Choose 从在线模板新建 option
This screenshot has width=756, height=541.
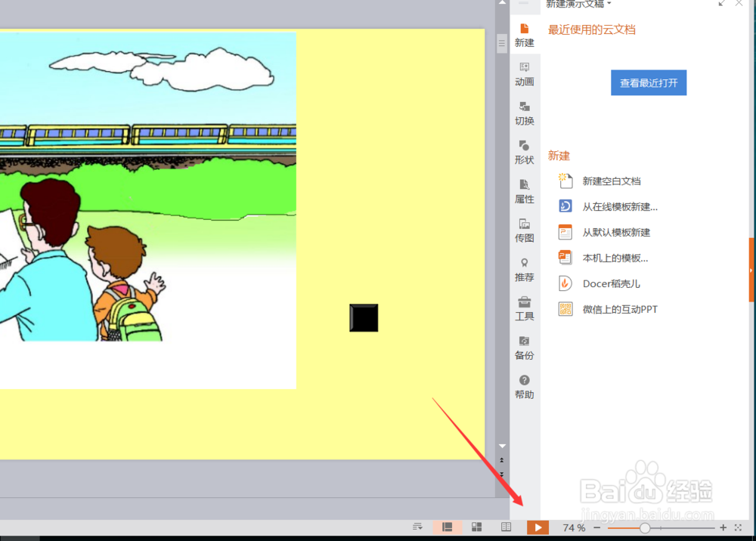pyautogui.click(x=608, y=207)
